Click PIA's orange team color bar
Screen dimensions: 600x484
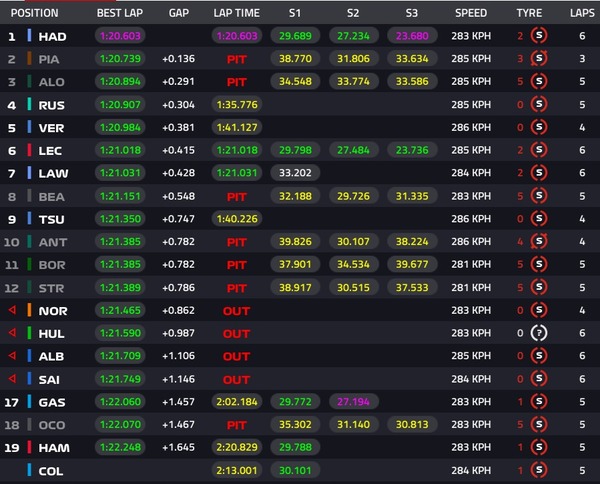(29, 59)
